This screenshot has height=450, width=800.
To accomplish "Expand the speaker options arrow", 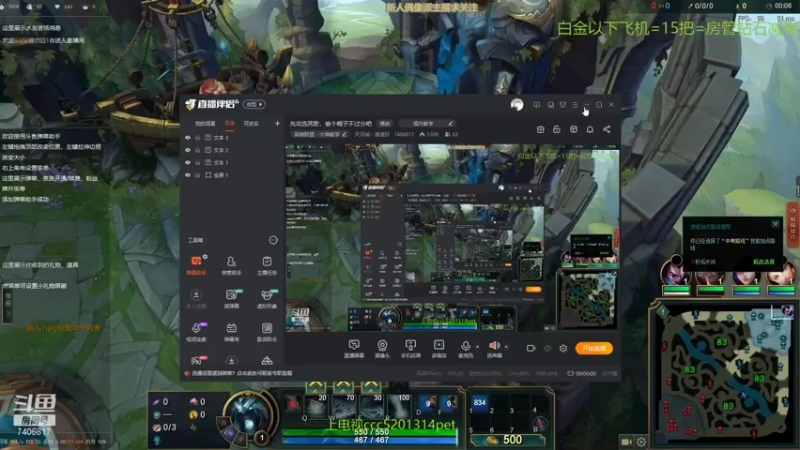I will tap(506, 347).
